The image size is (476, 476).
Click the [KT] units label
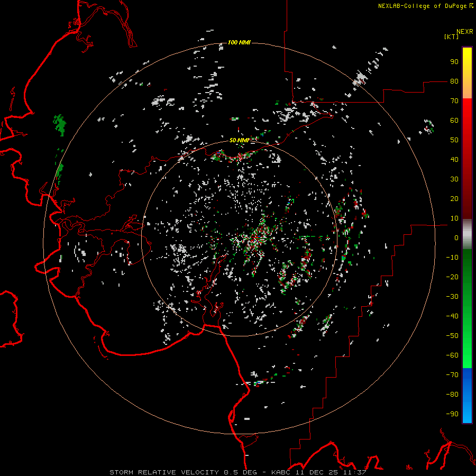451,36
